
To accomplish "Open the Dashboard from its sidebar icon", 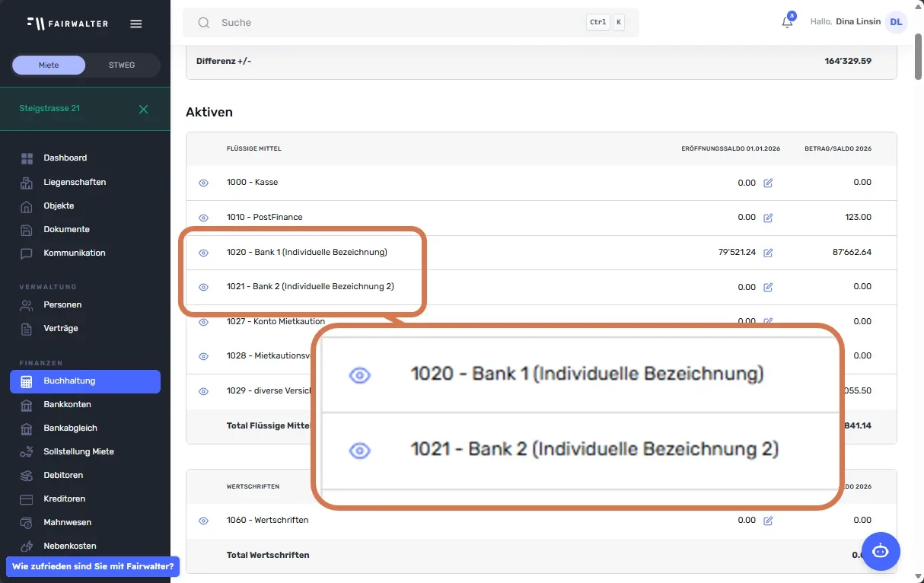I will coord(27,158).
